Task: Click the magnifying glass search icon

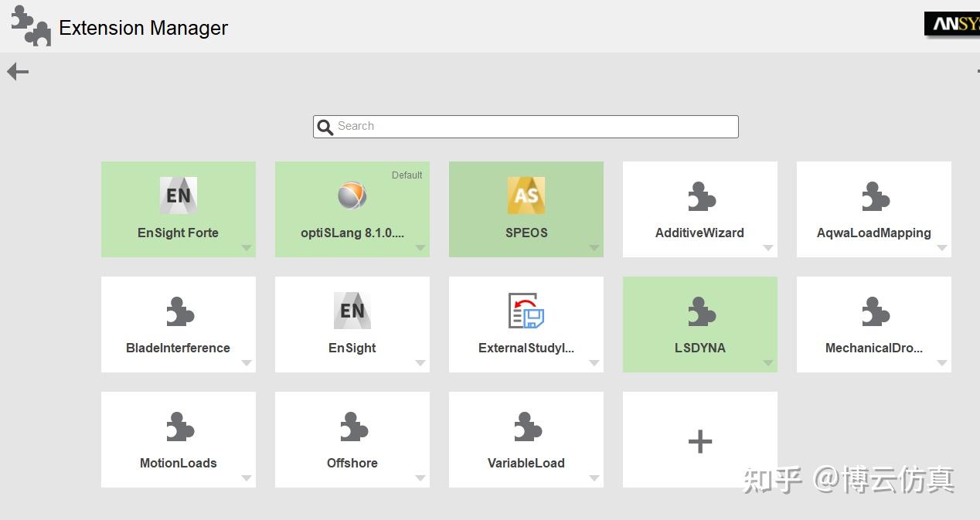Action: pos(325,127)
